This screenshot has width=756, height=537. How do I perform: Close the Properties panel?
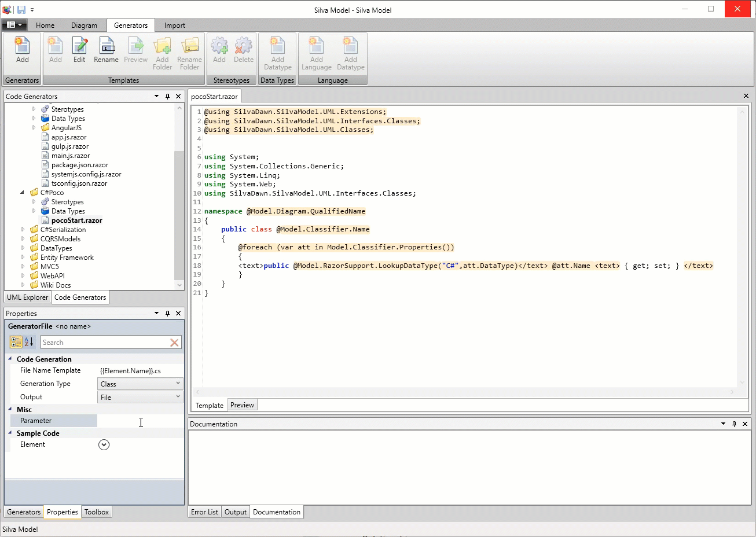click(178, 314)
